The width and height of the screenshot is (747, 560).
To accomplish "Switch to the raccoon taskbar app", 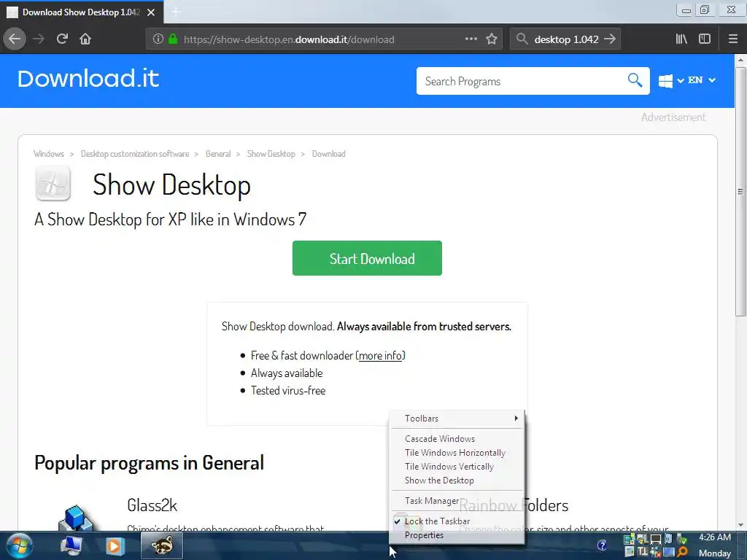I will click(162, 545).
